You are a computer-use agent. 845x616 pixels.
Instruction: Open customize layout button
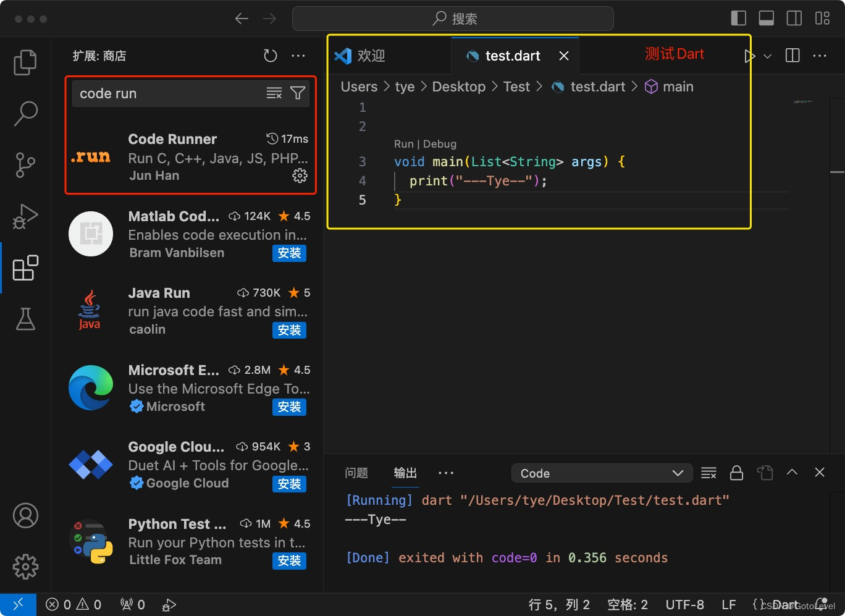point(822,19)
